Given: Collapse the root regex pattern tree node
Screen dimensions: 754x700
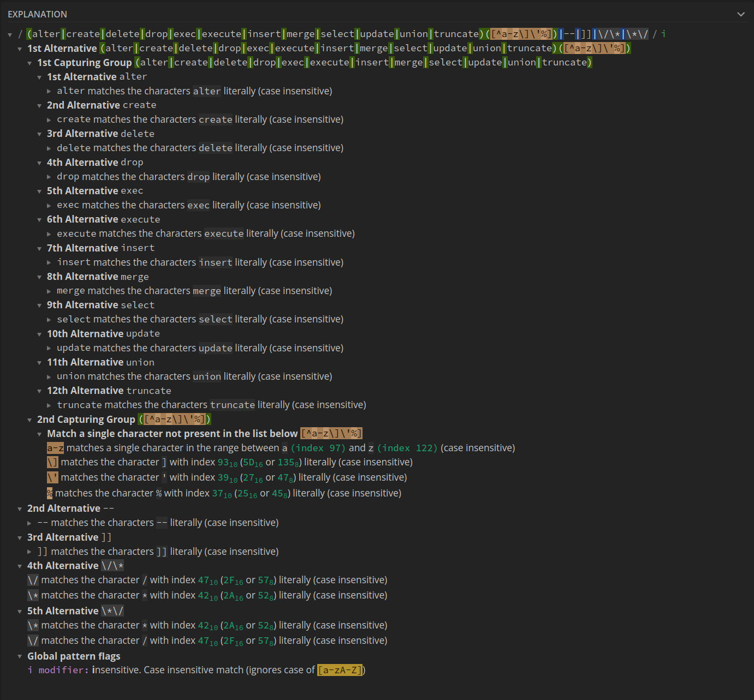Looking at the screenshot, I should point(10,34).
